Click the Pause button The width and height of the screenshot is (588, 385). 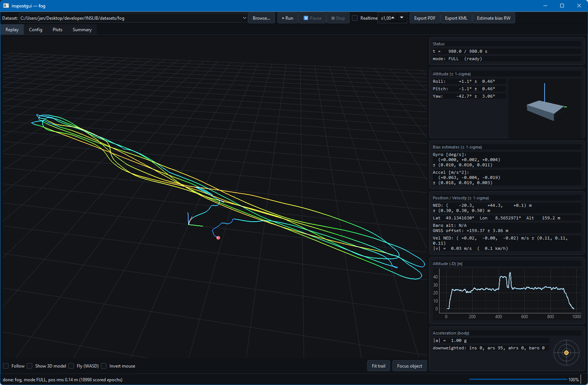point(313,18)
